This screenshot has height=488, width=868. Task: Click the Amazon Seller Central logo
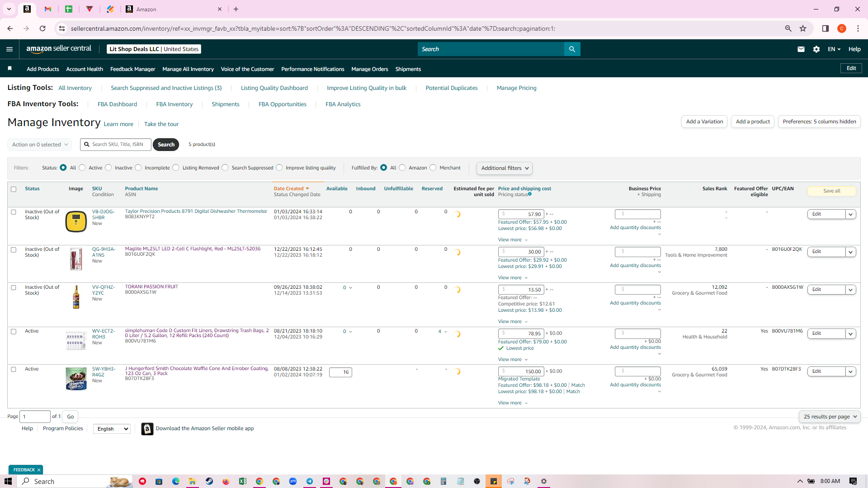pyautogui.click(x=59, y=49)
